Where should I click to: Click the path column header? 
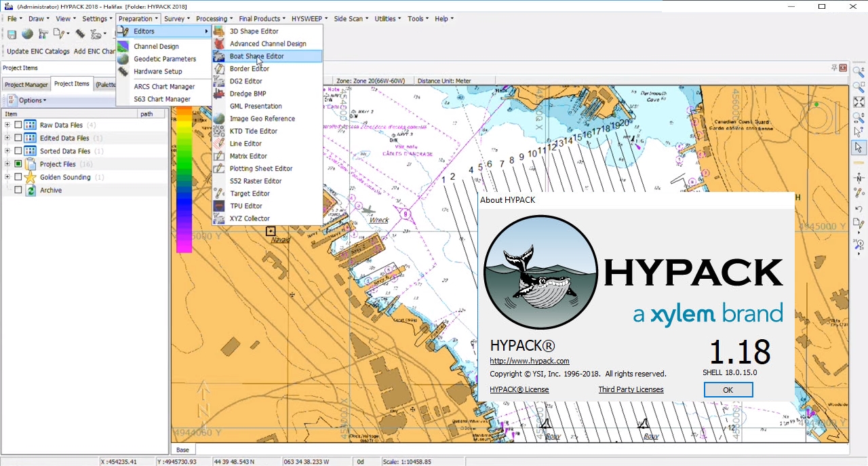tap(152, 114)
